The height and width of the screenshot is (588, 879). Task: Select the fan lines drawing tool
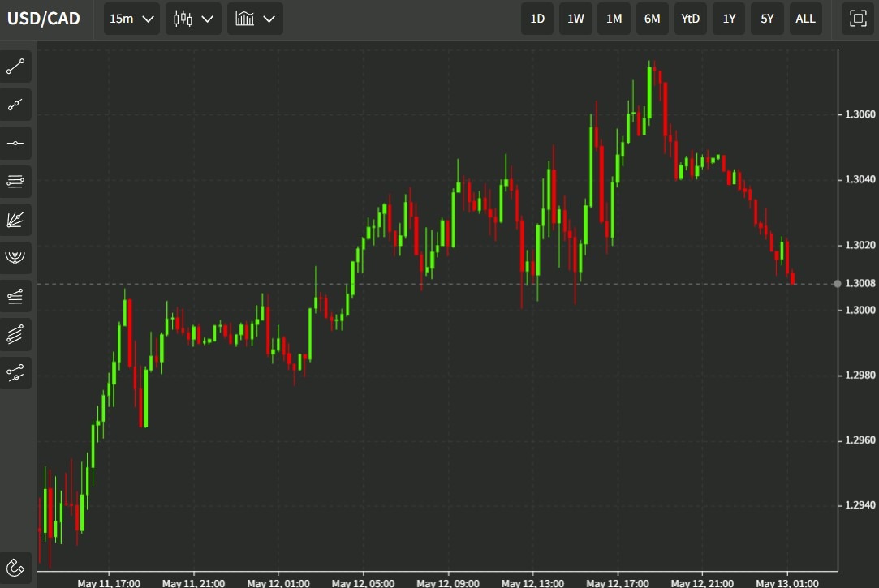(15, 220)
